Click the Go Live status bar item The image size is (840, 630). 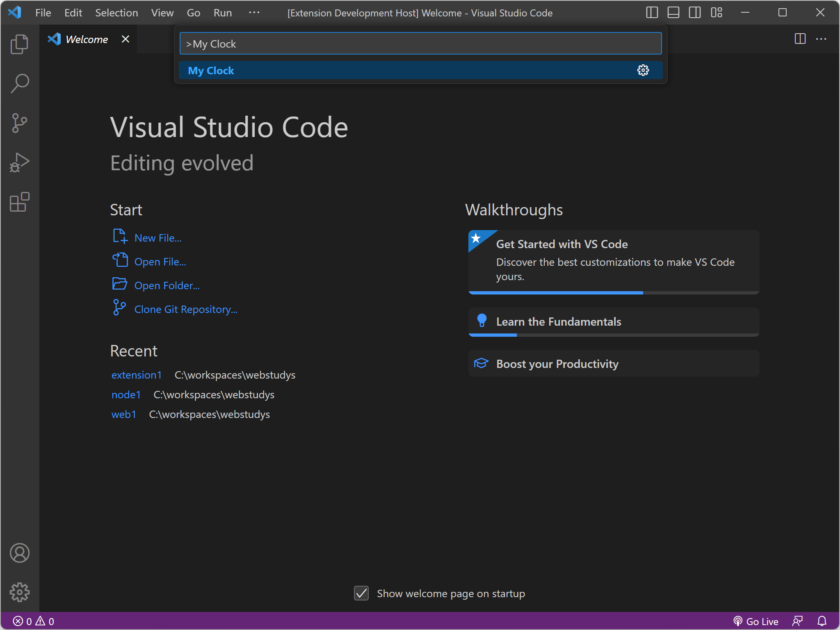click(756, 621)
